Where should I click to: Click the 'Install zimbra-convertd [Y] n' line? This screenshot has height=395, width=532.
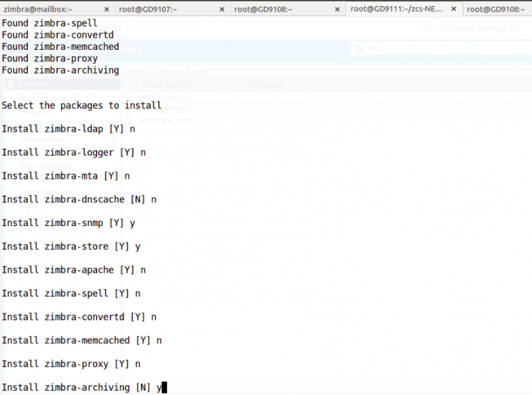click(x=79, y=317)
